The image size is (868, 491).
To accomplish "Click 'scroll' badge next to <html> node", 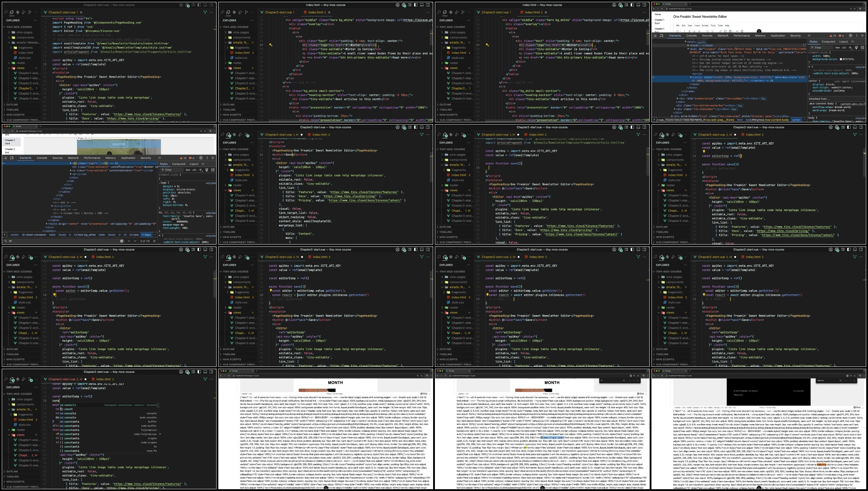I will [x=702, y=42].
